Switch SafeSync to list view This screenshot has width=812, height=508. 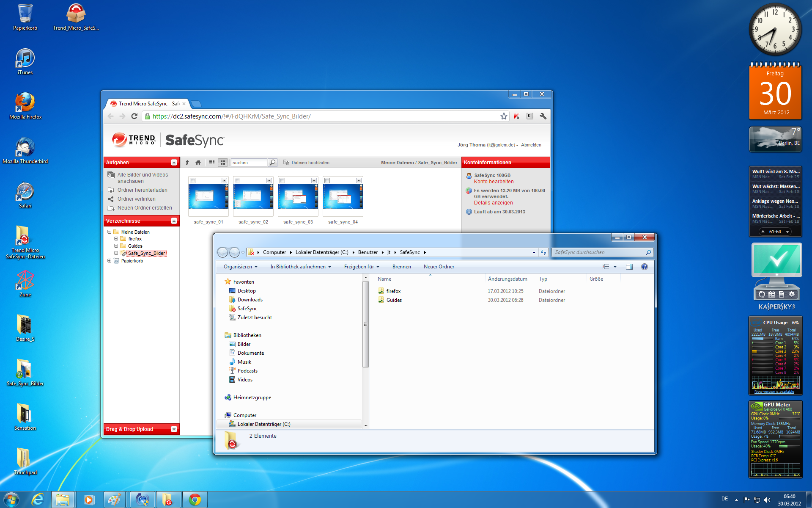pos(211,162)
